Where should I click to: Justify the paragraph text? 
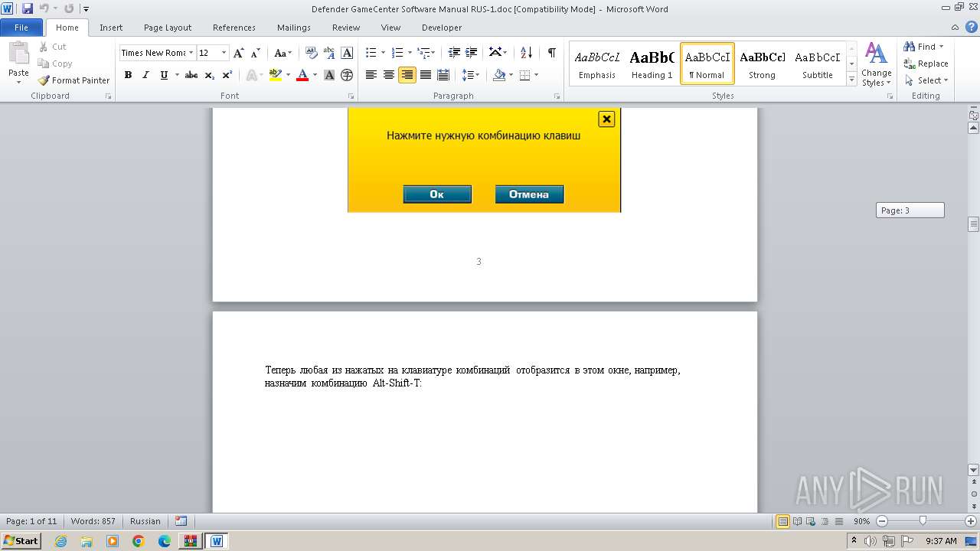[425, 75]
